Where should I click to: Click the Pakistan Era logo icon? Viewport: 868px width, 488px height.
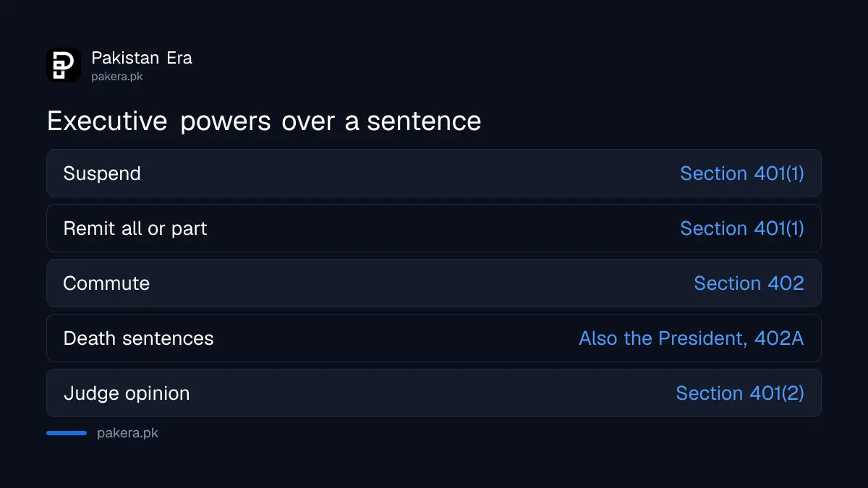pyautogui.click(x=64, y=65)
